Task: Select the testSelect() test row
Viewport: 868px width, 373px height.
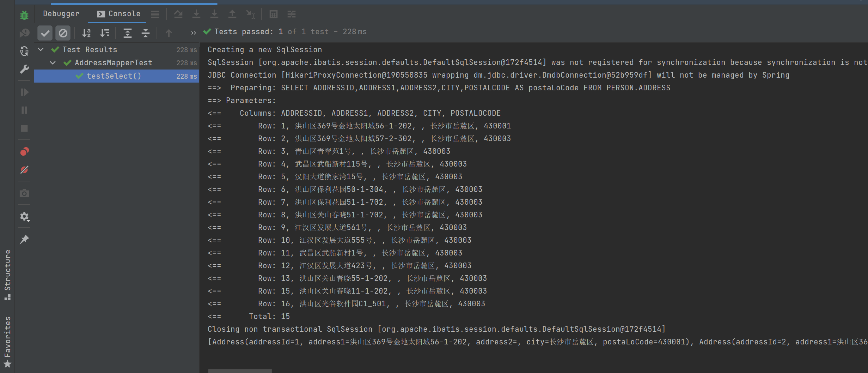Action: tap(117, 76)
